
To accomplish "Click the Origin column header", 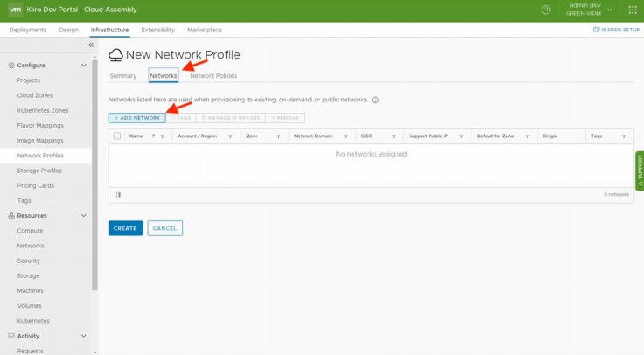I will [x=550, y=136].
